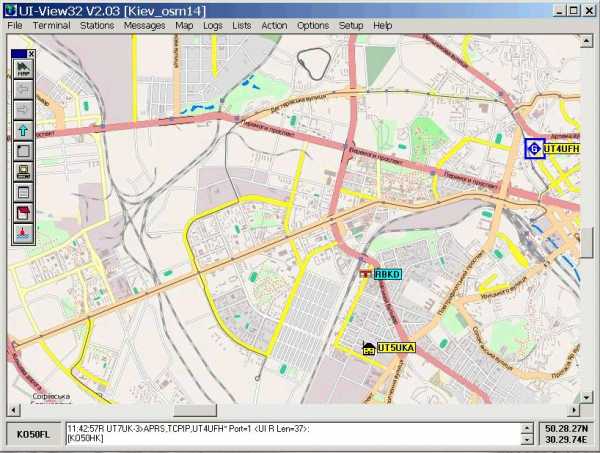Click the red-topped page toolbar icon

tap(24, 213)
